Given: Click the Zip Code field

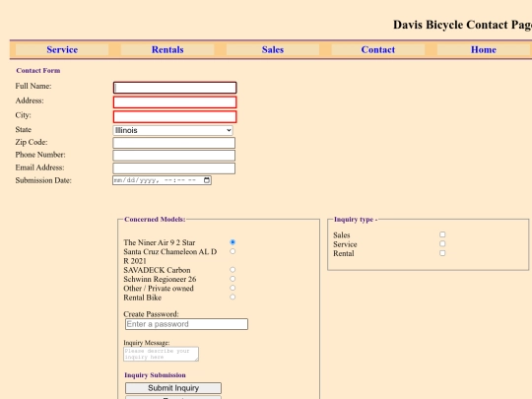Looking at the screenshot, I should [173, 143].
